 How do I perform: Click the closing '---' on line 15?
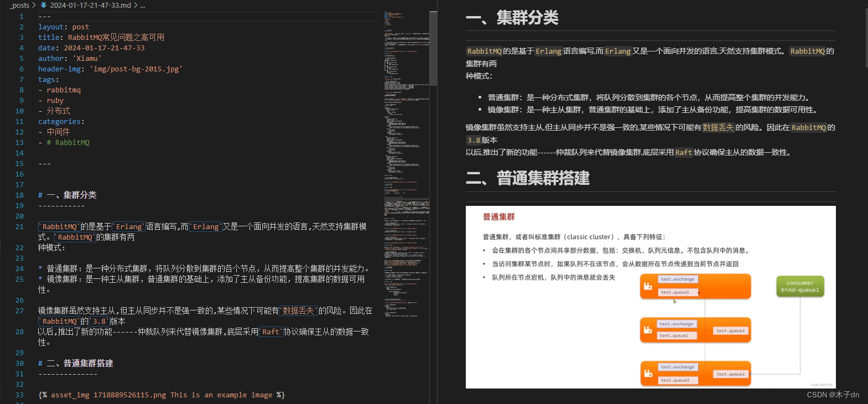point(44,163)
